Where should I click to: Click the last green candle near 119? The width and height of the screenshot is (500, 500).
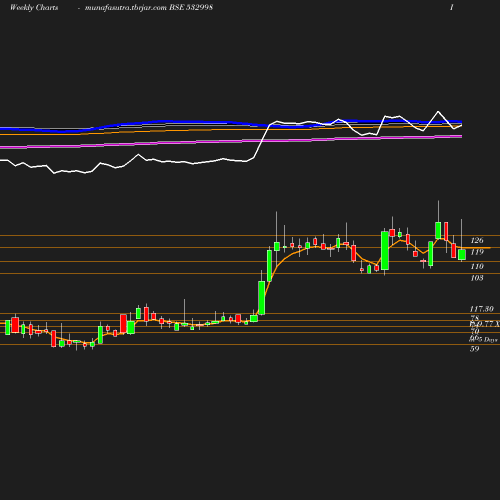coord(462,255)
